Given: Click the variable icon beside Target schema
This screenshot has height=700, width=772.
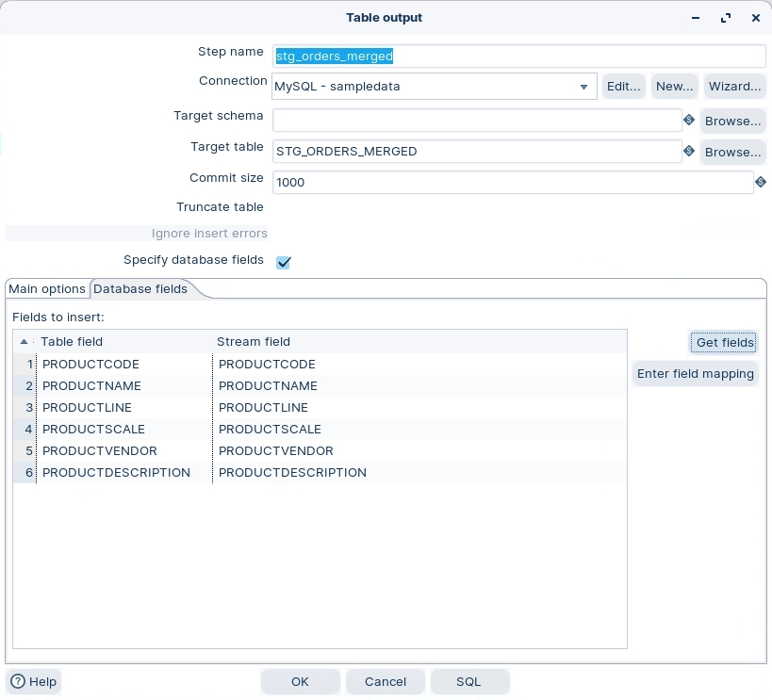Looking at the screenshot, I should point(689,121).
